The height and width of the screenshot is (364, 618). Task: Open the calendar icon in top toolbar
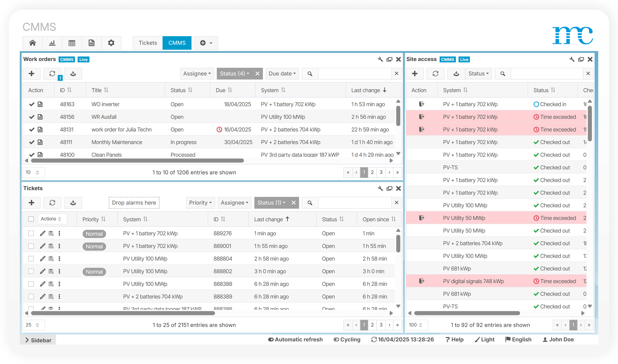coord(72,43)
